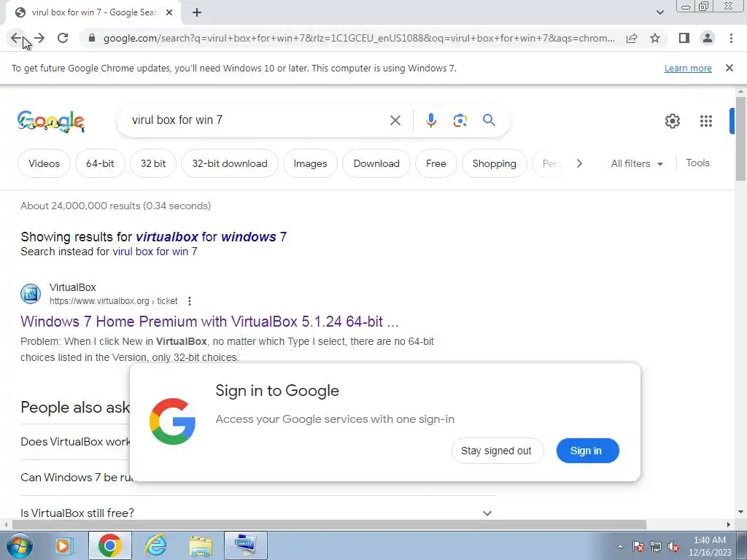The image size is (747, 560).
Task: Show more filter chips with arrow
Action: click(579, 163)
